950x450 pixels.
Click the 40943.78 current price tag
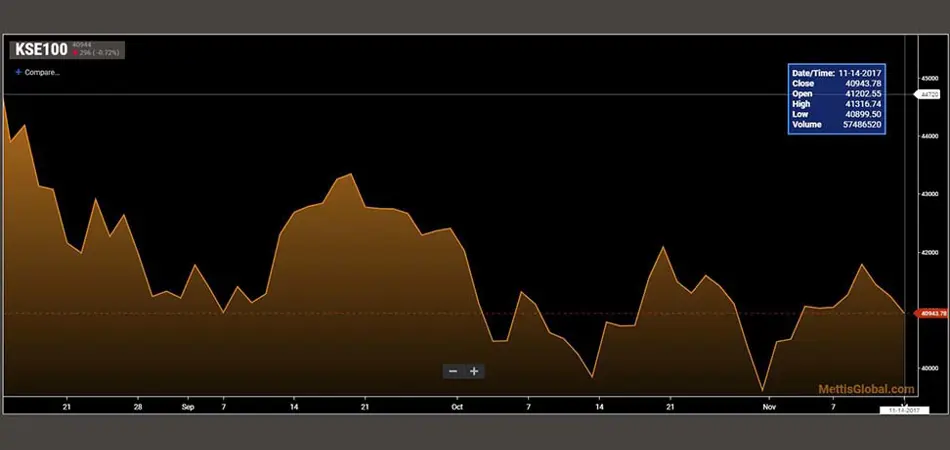(x=932, y=313)
